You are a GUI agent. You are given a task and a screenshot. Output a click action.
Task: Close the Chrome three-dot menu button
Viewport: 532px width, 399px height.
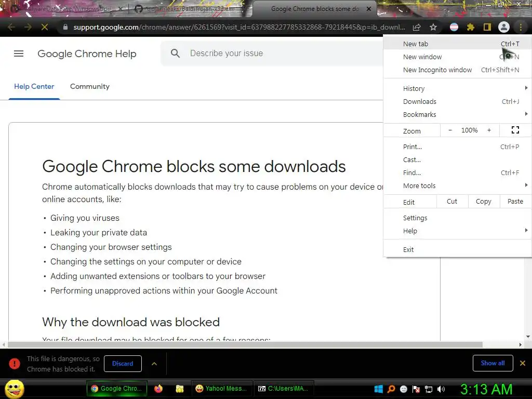point(521,27)
